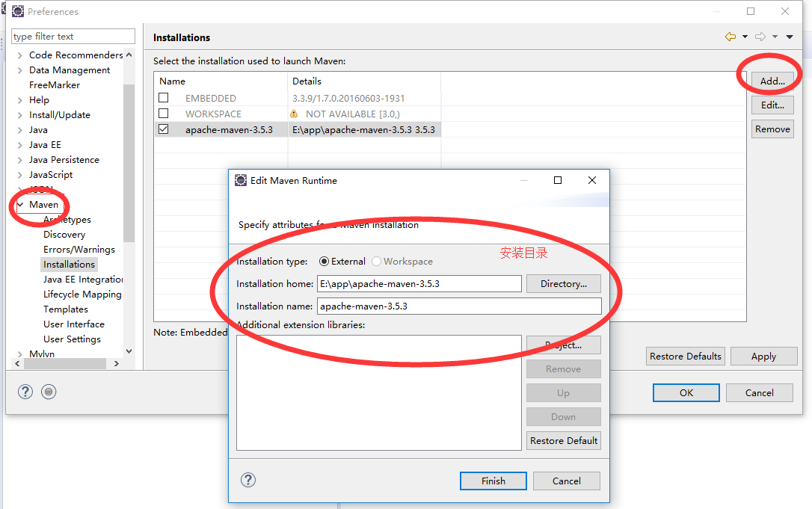Click the tree pane horizontal scrollbar thumb

(x=65, y=363)
